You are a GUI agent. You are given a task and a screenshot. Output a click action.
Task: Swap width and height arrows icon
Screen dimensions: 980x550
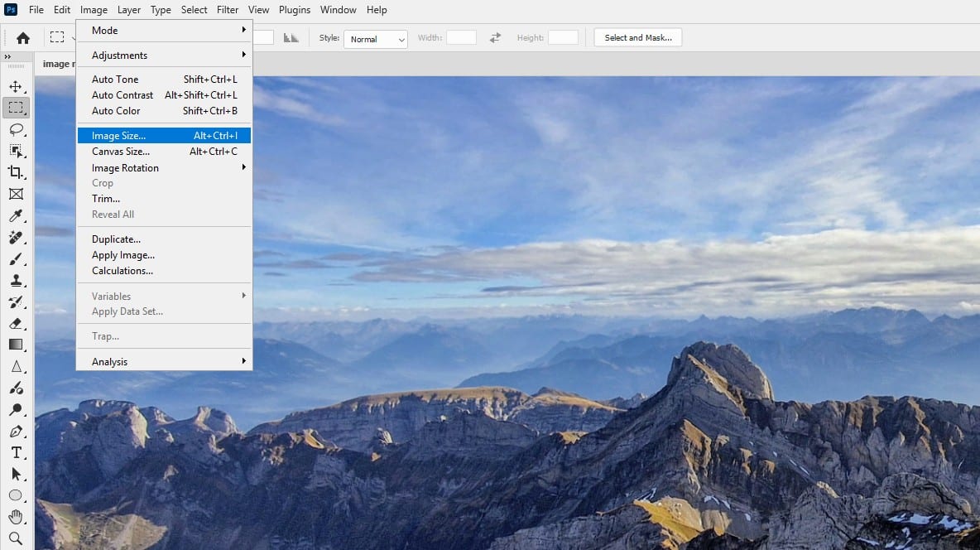tap(495, 38)
